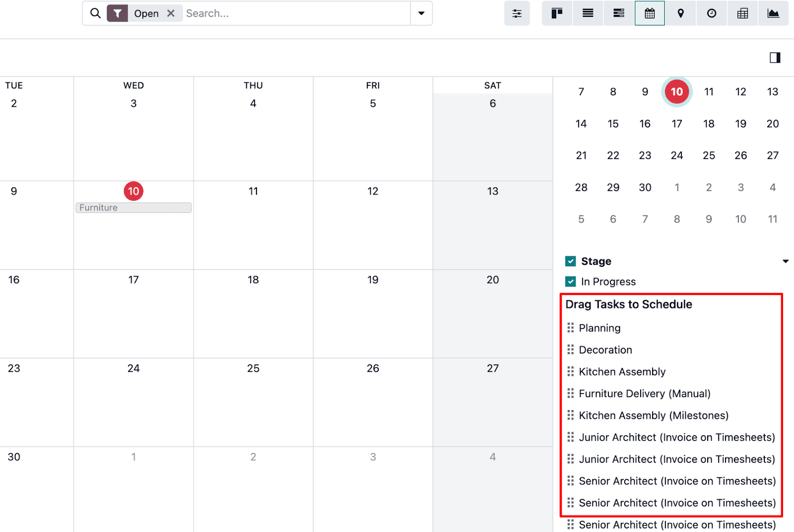Screen dimensions: 794x532
Task: Uncheck the Stage checkbox
Action: click(571, 261)
